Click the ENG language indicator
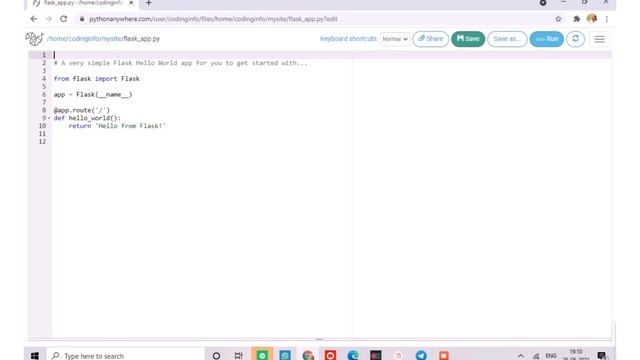 [x=551, y=356]
